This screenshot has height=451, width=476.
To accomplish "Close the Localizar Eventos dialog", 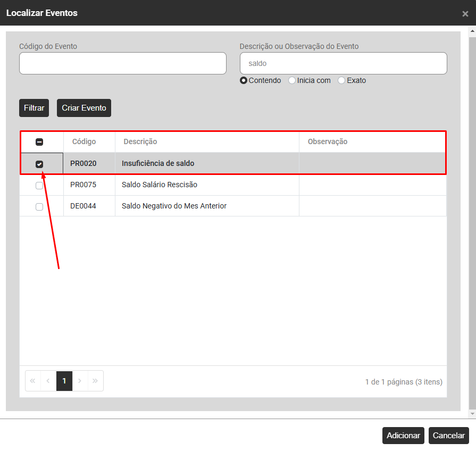I will pos(465,14).
